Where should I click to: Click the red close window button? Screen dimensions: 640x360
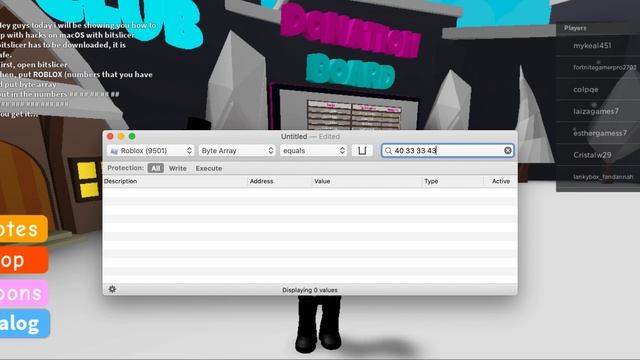click(x=110, y=136)
